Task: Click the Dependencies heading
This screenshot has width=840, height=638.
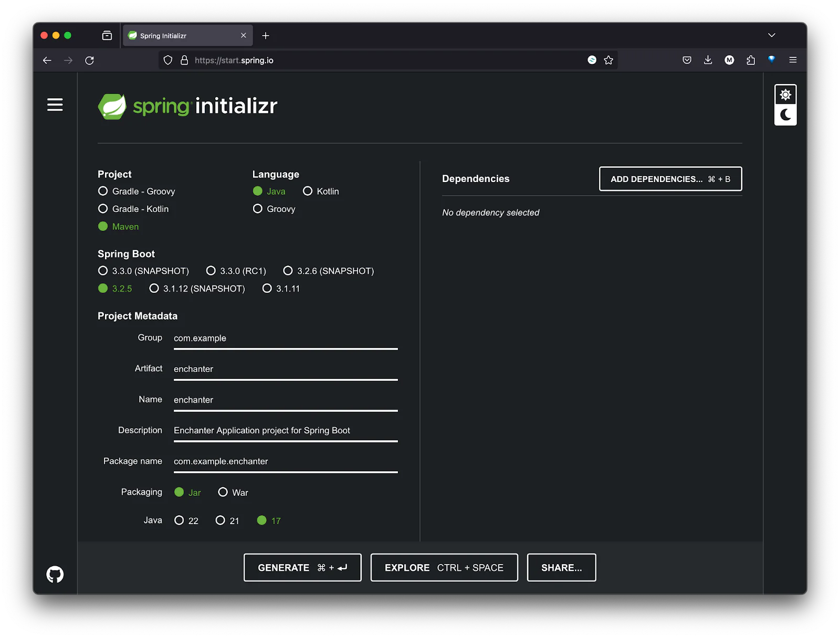Action: point(476,179)
